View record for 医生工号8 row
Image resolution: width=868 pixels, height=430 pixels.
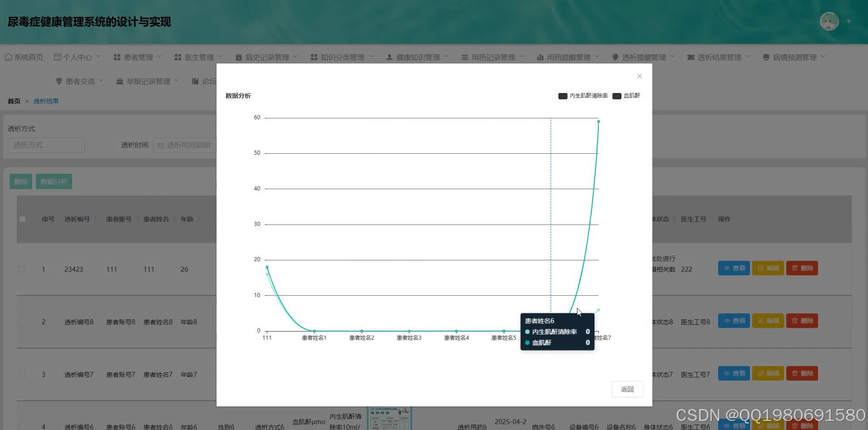click(734, 321)
